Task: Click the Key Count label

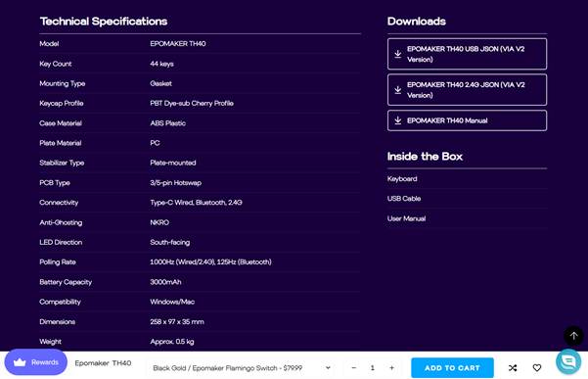Action: tap(56, 64)
